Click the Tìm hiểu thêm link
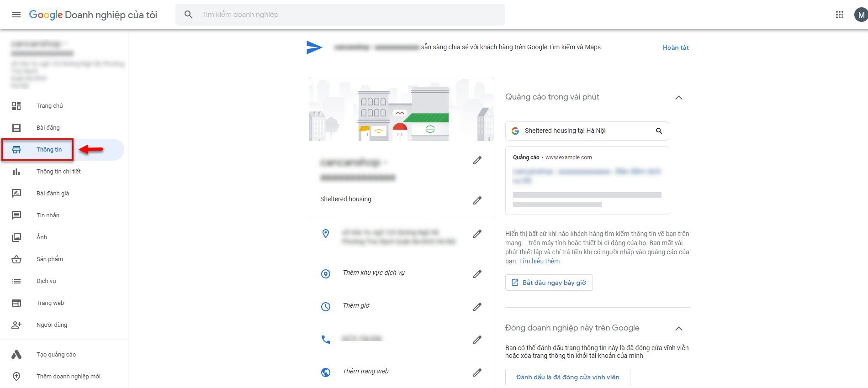 coord(539,261)
